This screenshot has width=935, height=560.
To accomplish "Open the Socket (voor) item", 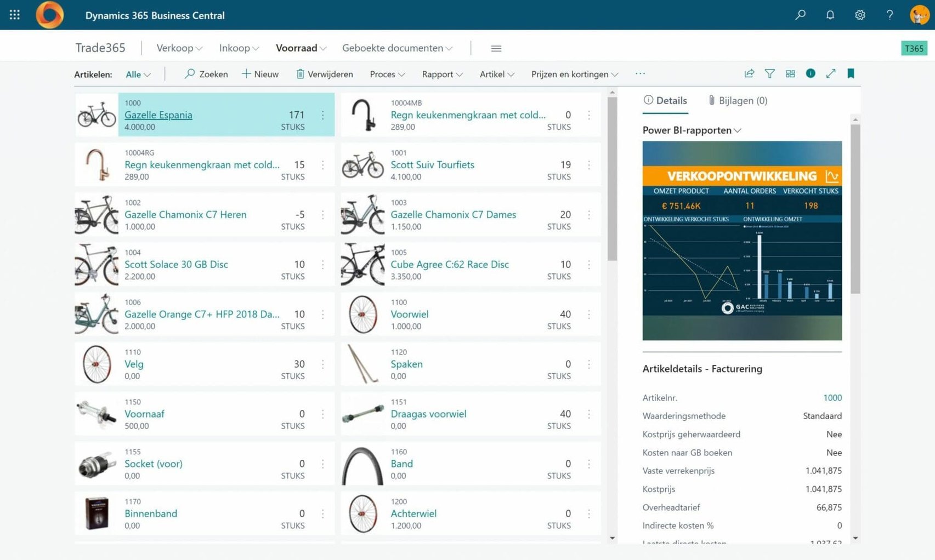I will (154, 464).
